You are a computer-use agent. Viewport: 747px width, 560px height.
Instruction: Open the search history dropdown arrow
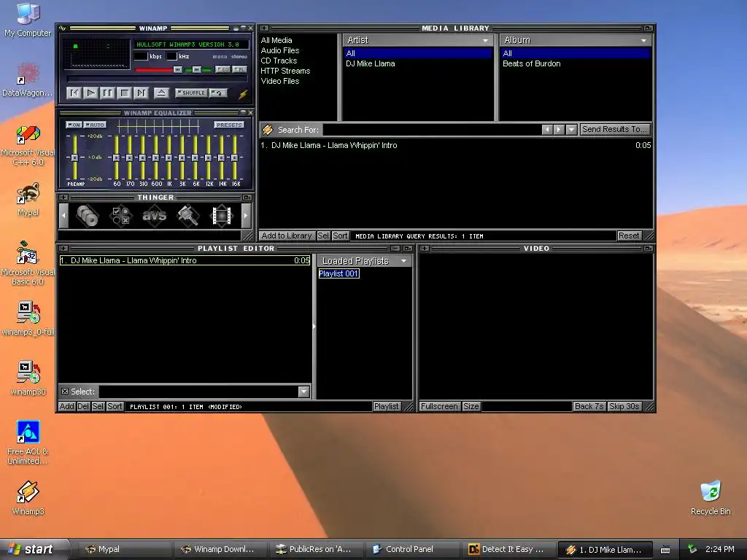tap(571, 130)
